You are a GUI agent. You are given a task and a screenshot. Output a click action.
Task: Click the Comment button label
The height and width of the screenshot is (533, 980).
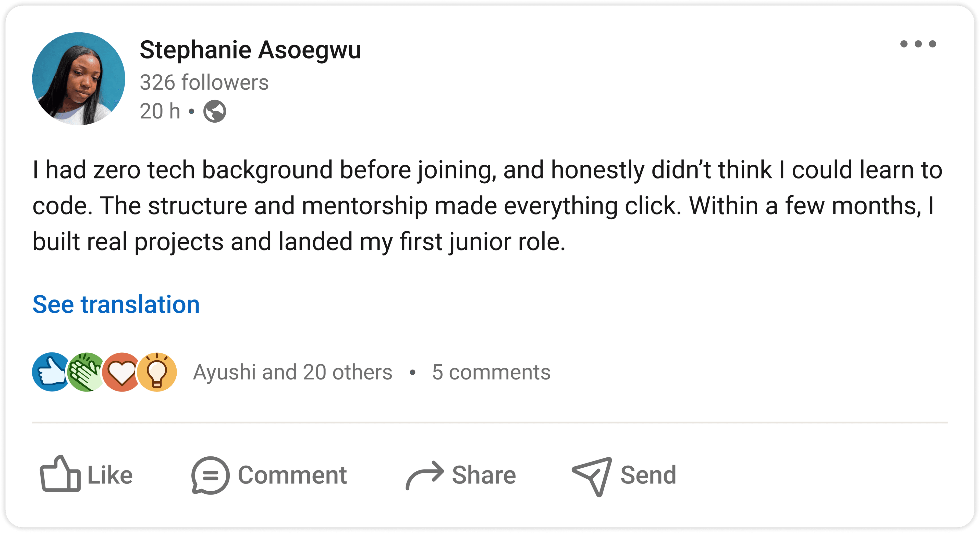pyautogui.click(x=292, y=475)
